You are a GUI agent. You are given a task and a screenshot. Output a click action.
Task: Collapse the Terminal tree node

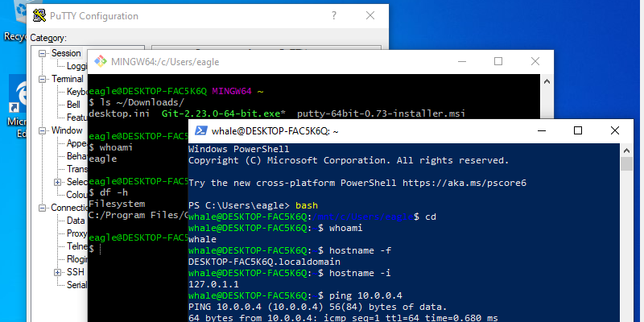(43, 79)
